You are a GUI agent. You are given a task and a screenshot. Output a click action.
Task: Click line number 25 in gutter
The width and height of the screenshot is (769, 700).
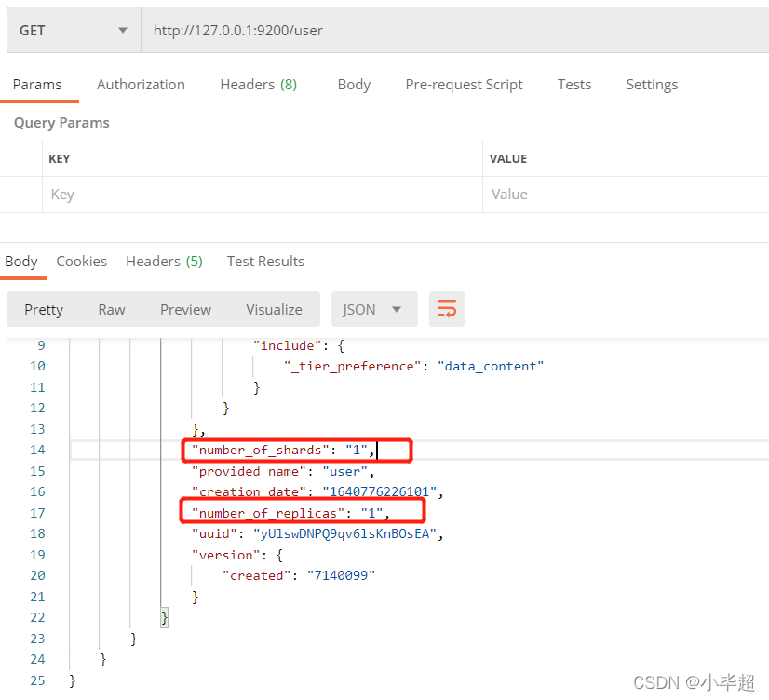(37, 680)
